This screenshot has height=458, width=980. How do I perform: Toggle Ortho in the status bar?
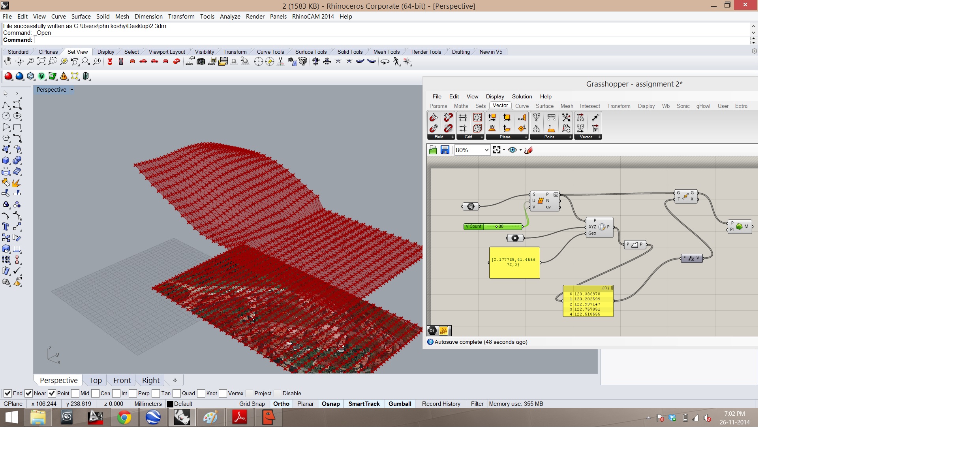(x=281, y=403)
